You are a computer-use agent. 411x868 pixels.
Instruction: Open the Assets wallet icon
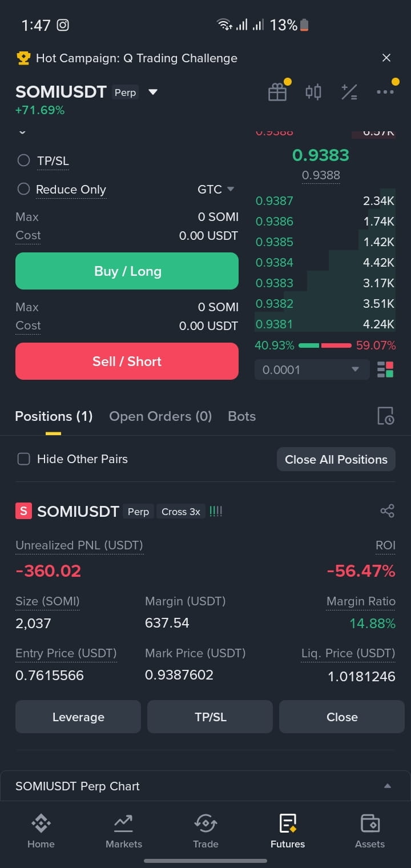point(370,823)
